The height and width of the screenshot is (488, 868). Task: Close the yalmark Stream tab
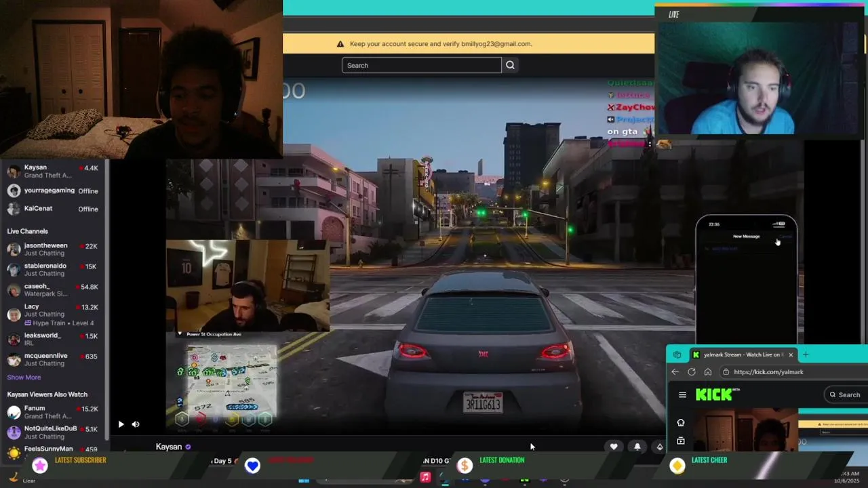point(790,354)
